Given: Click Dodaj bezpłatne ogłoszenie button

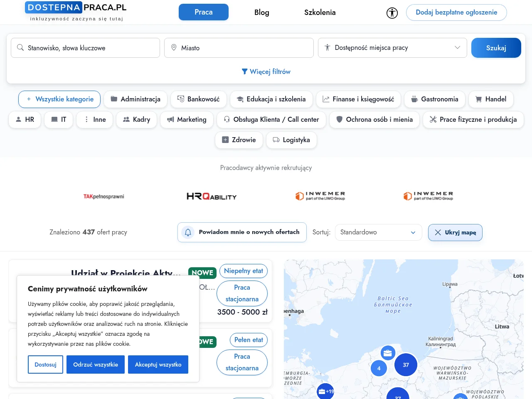Looking at the screenshot, I should coord(456,12).
